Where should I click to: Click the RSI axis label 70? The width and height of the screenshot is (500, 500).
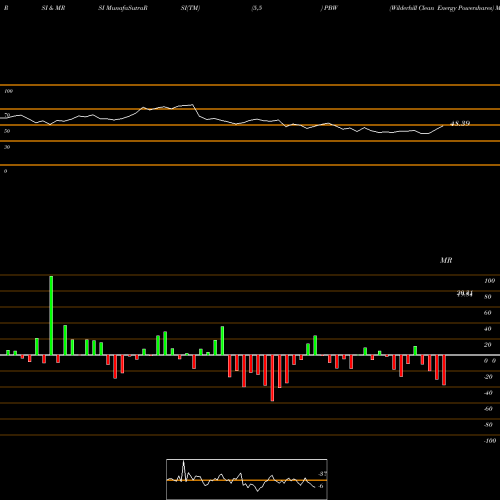click(x=7, y=115)
